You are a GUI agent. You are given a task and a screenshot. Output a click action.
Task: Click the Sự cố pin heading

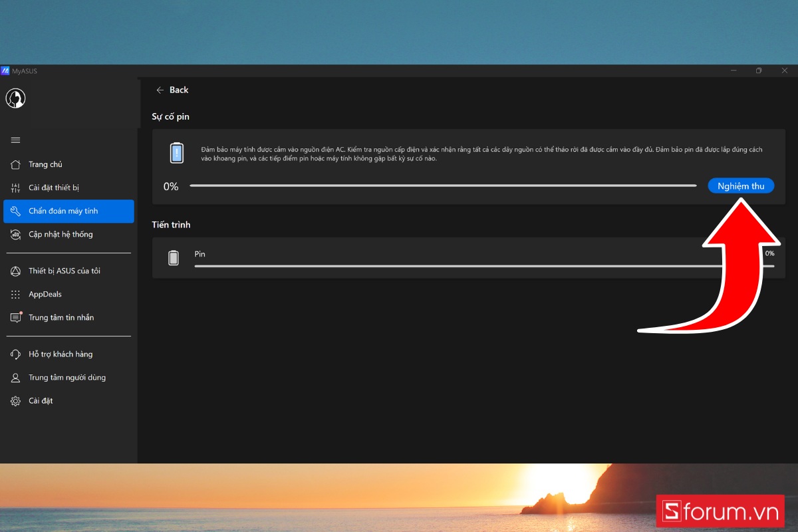point(171,117)
